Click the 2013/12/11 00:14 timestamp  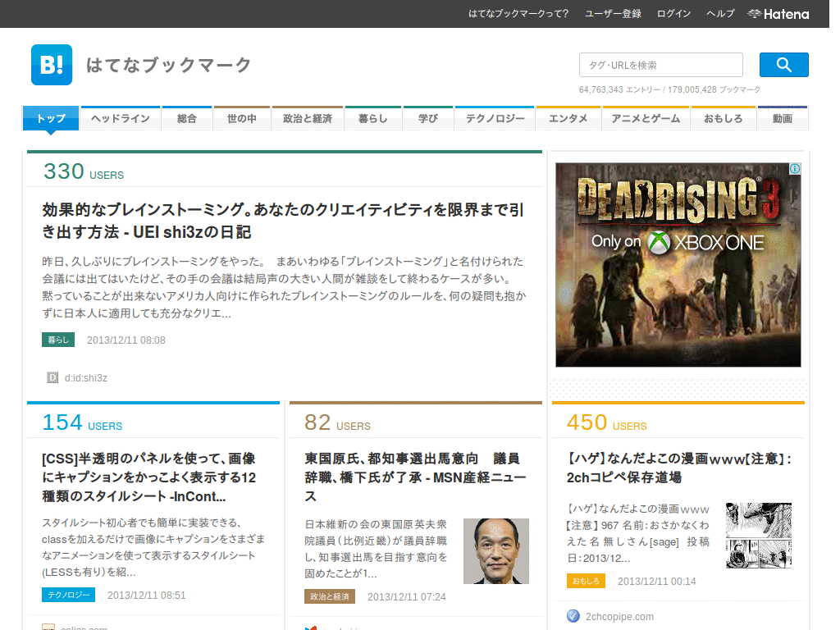coord(657,582)
